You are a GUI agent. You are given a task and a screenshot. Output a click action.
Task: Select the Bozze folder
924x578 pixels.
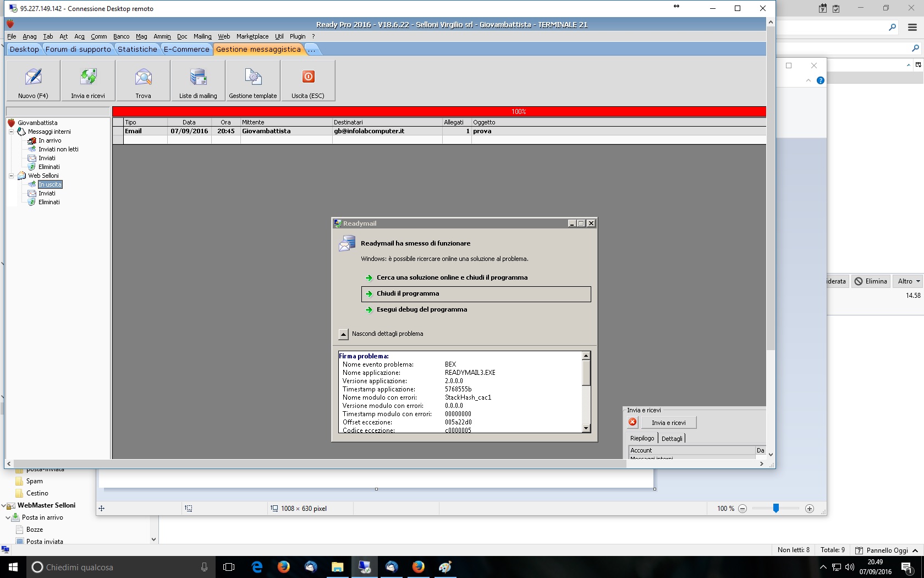point(34,530)
